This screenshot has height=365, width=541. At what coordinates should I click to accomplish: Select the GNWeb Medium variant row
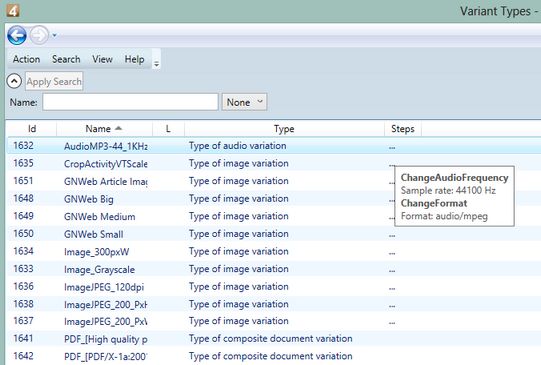(x=274, y=216)
